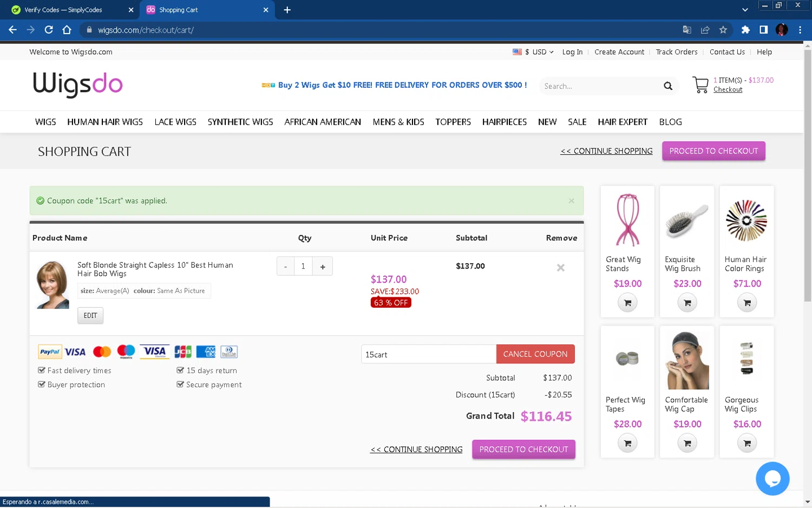Click the coupon code input field
The width and height of the screenshot is (812, 508).
pyautogui.click(x=429, y=354)
